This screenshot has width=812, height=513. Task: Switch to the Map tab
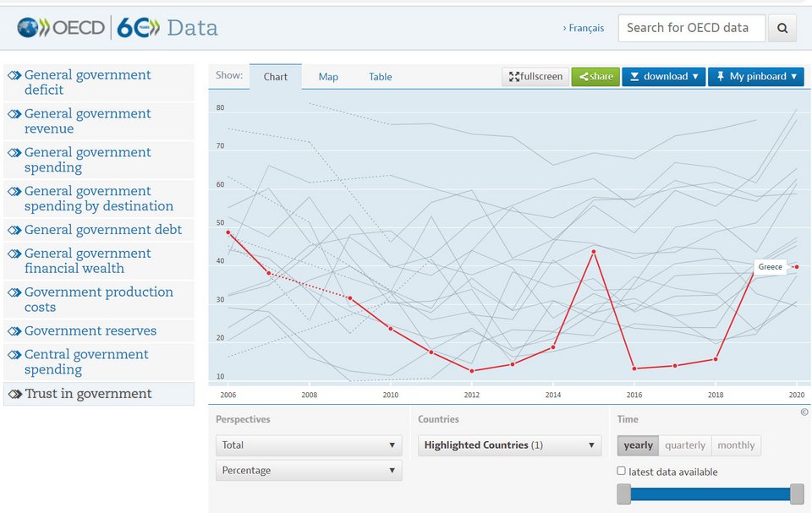(x=328, y=77)
